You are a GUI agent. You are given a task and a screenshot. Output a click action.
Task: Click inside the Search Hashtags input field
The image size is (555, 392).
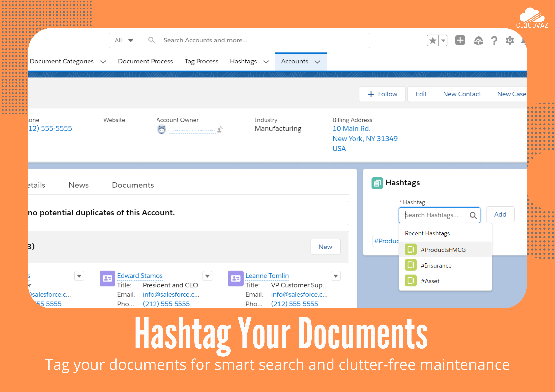pyautogui.click(x=435, y=215)
